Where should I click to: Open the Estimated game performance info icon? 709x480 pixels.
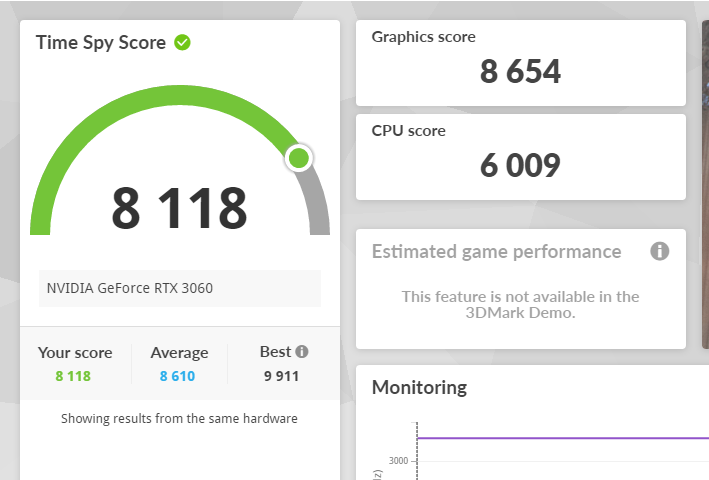659,251
